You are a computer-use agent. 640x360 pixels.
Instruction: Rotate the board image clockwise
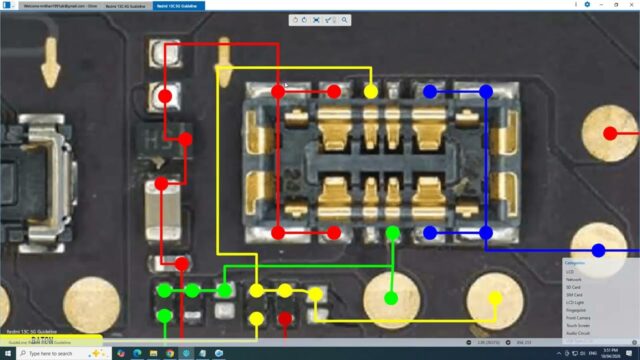tap(304, 20)
